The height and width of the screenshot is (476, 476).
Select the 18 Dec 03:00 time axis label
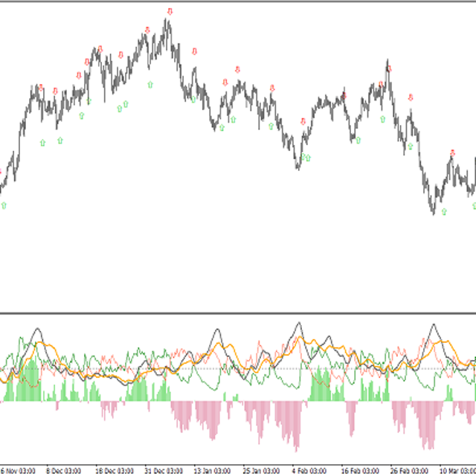(114, 471)
